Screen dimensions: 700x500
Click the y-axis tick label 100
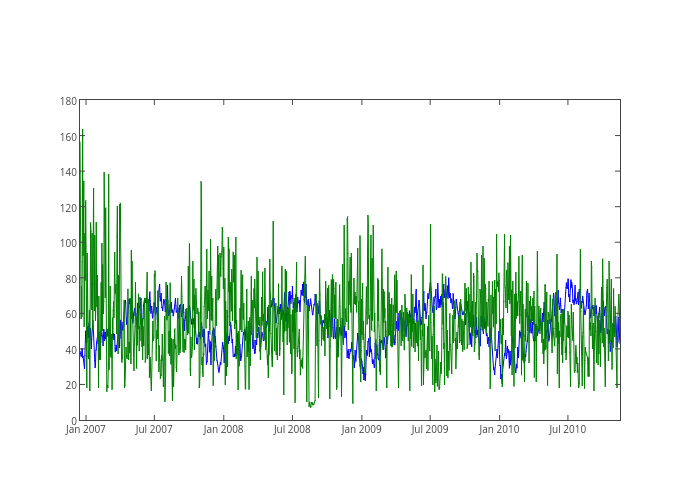68,243
